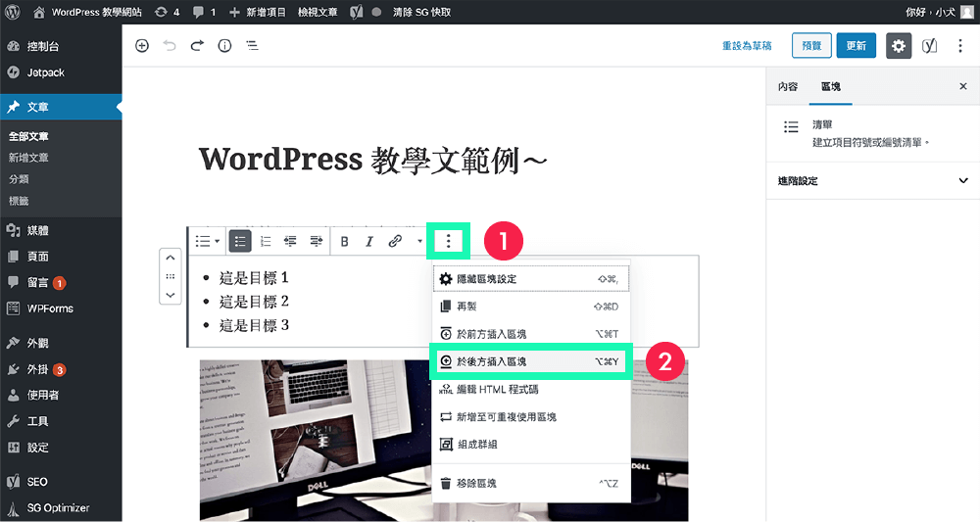This screenshot has height=522, width=980.
Task: Click 檢視文章 in the admin bar
Action: 318,12
